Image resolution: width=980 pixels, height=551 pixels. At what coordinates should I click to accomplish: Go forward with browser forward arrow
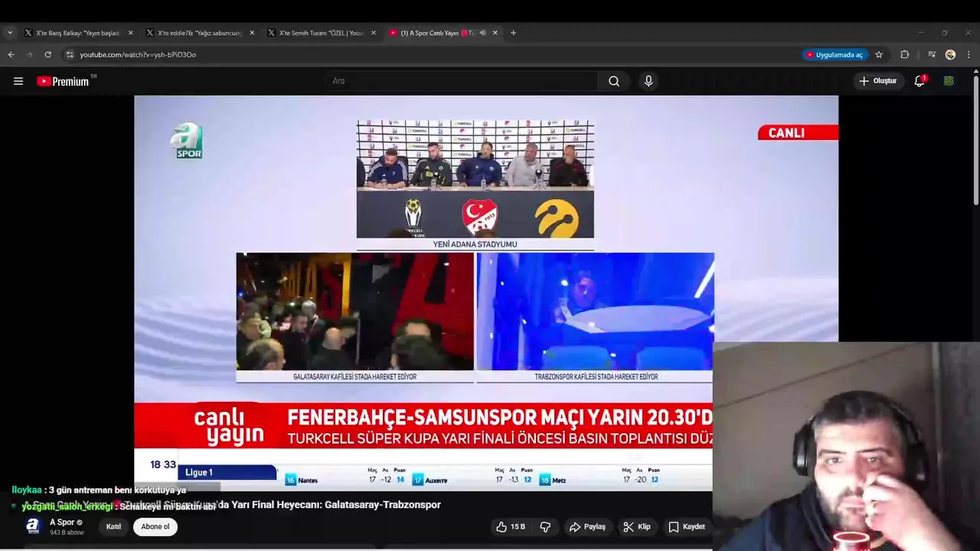point(29,54)
